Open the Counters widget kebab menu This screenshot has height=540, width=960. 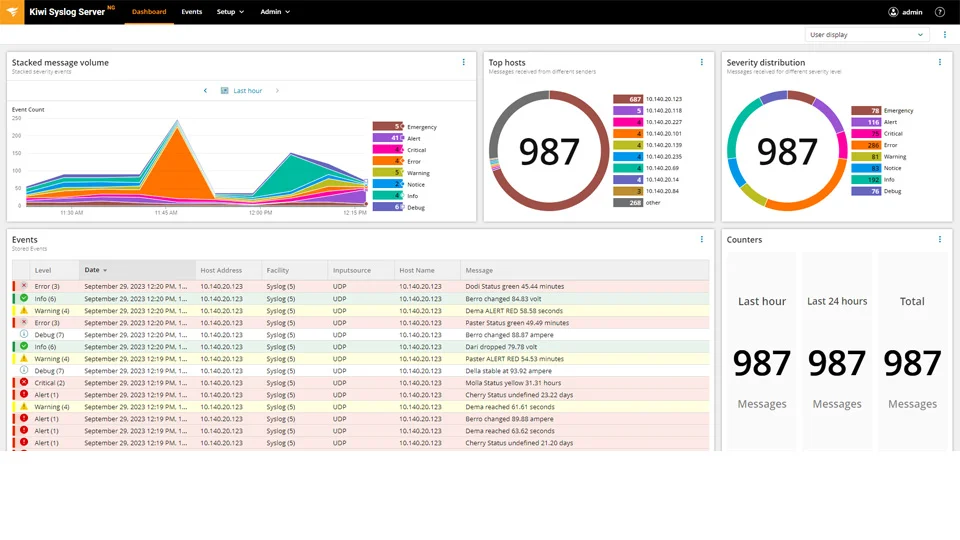tap(940, 240)
